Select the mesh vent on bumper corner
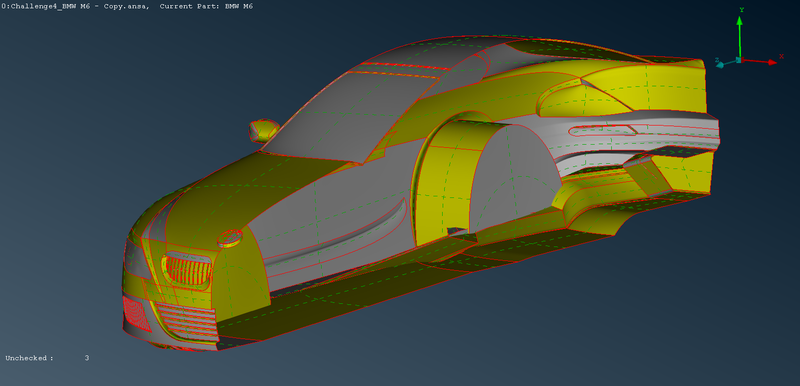The image size is (800, 386). (136, 314)
